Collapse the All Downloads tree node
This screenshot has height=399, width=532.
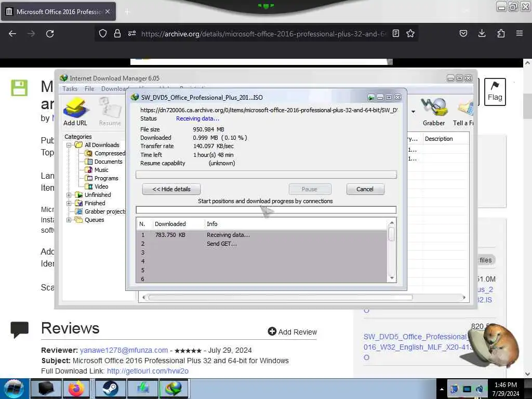[x=69, y=145]
